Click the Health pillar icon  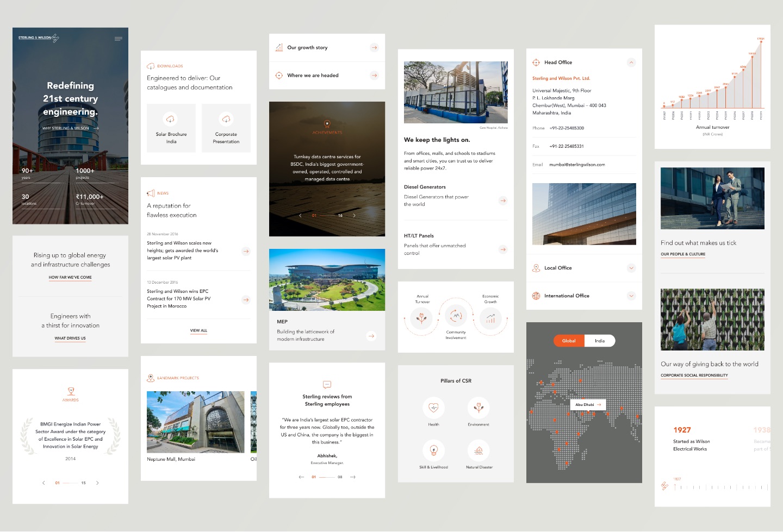click(x=433, y=408)
